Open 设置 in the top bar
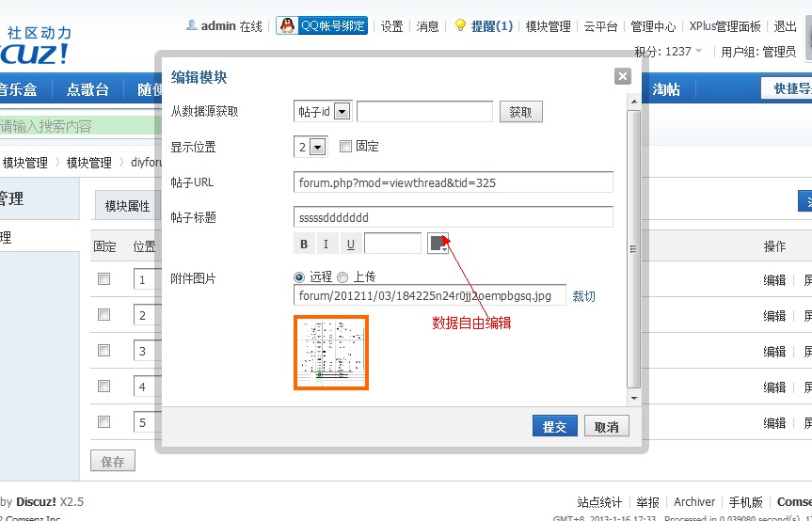 click(391, 26)
